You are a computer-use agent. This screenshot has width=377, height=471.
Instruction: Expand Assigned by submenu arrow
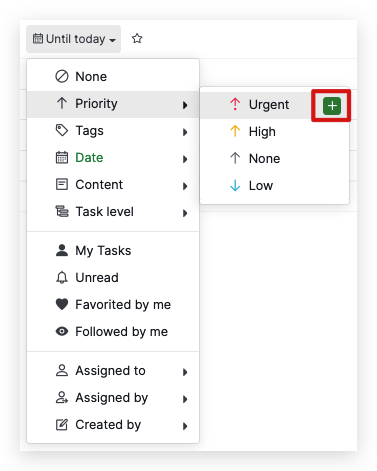pyautogui.click(x=185, y=399)
